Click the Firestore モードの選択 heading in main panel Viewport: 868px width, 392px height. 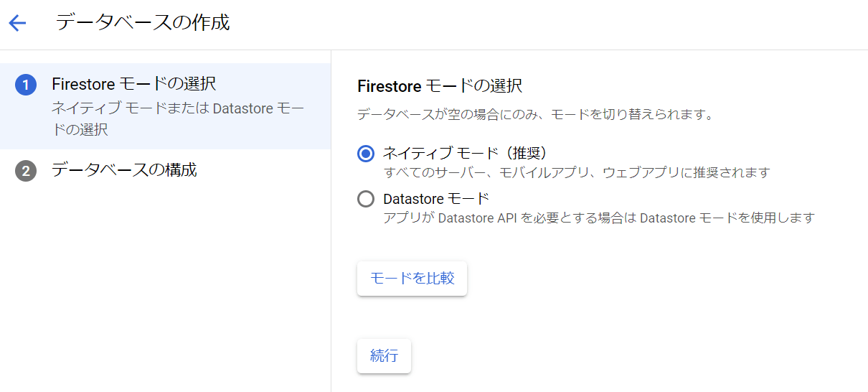[x=440, y=86]
